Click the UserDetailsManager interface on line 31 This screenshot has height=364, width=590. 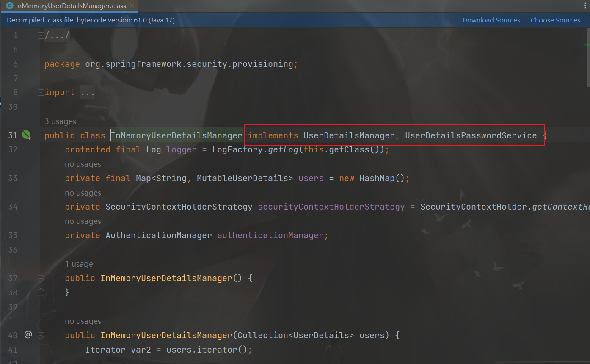[349, 135]
